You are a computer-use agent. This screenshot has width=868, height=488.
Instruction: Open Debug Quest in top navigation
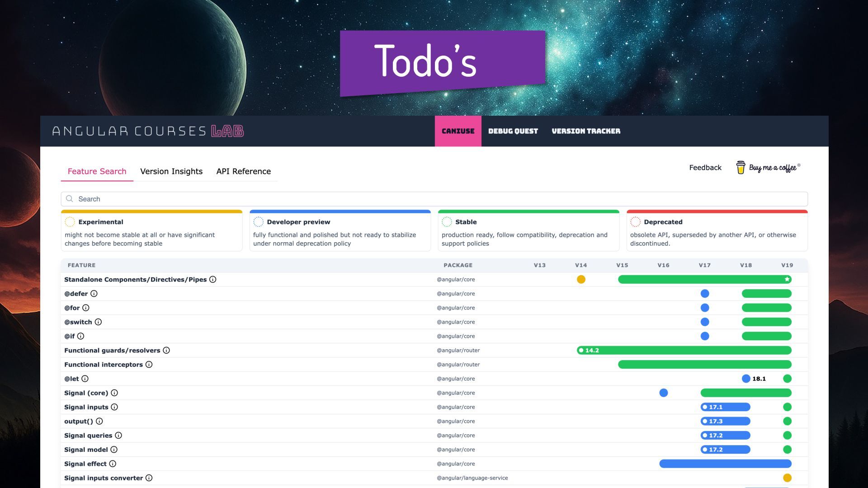tap(513, 131)
